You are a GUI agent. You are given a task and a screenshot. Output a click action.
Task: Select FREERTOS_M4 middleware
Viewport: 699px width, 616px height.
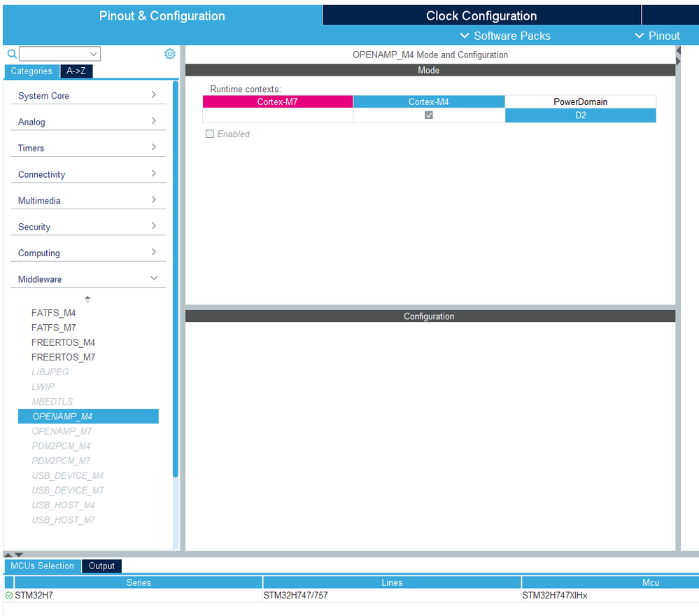pyautogui.click(x=63, y=342)
